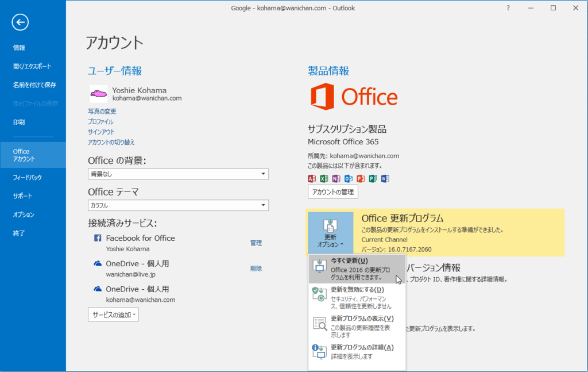
Task: Click the Microsoft Office 365 product text
Action: 343,141
